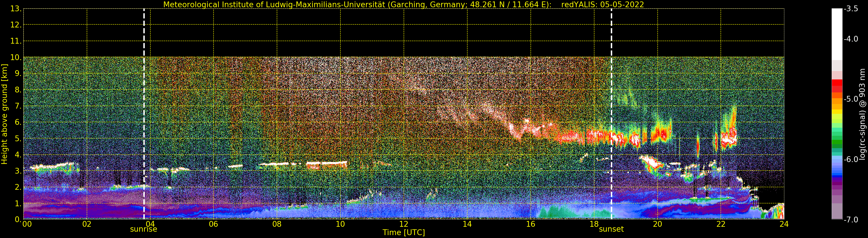Screen dimensions: 868x238
Task: Click the '11.' height axis tick label
Action: (x=16, y=41)
